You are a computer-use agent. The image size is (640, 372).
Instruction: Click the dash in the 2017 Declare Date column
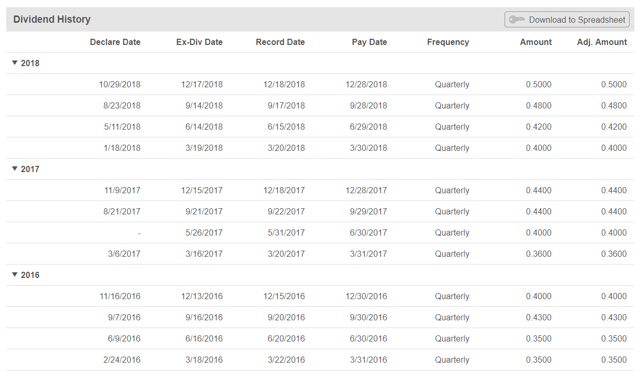tap(139, 233)
